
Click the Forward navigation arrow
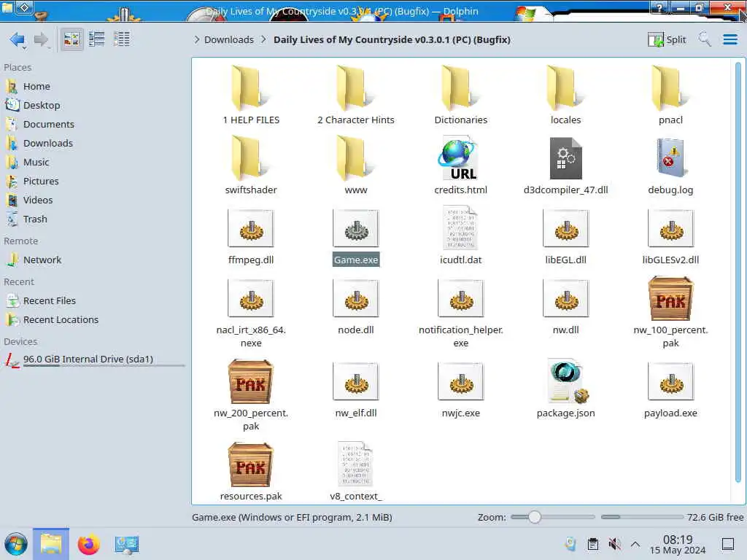[42, 39]
